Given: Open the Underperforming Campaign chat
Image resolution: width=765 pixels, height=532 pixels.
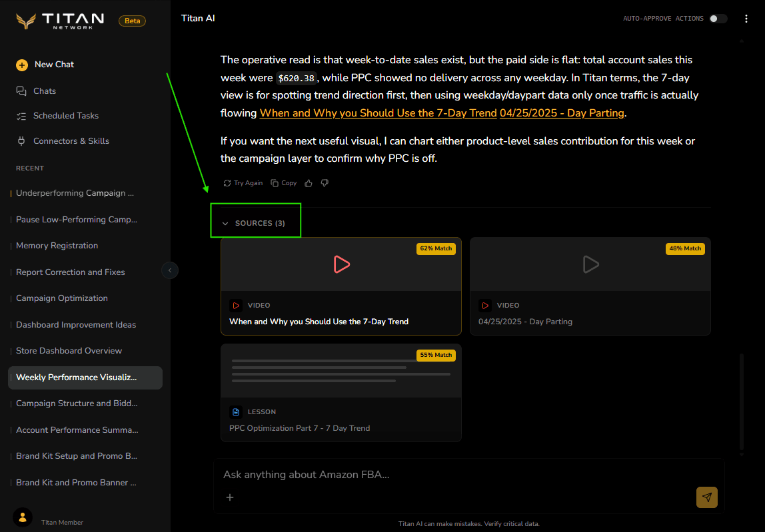Looking at the screenshot, I should (85, 193).
